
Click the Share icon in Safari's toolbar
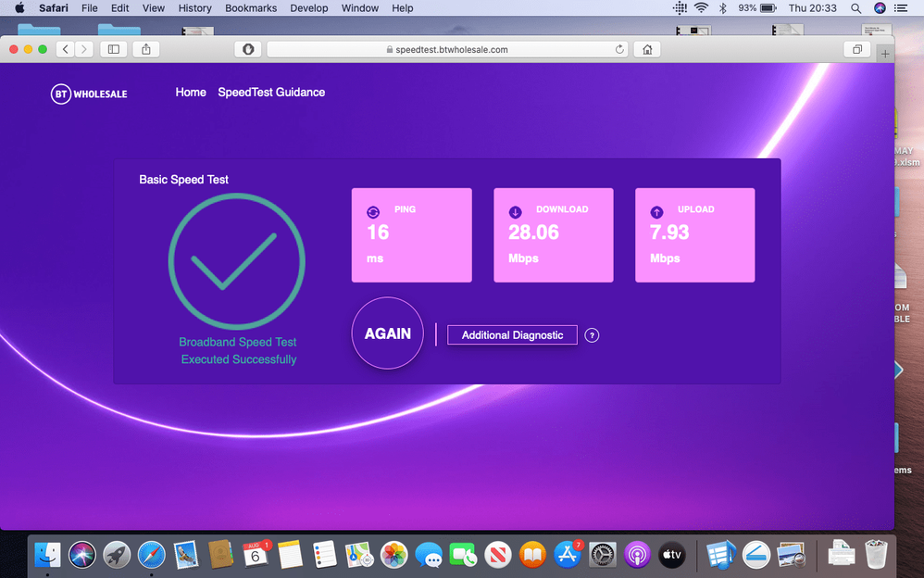pos(145,49)
